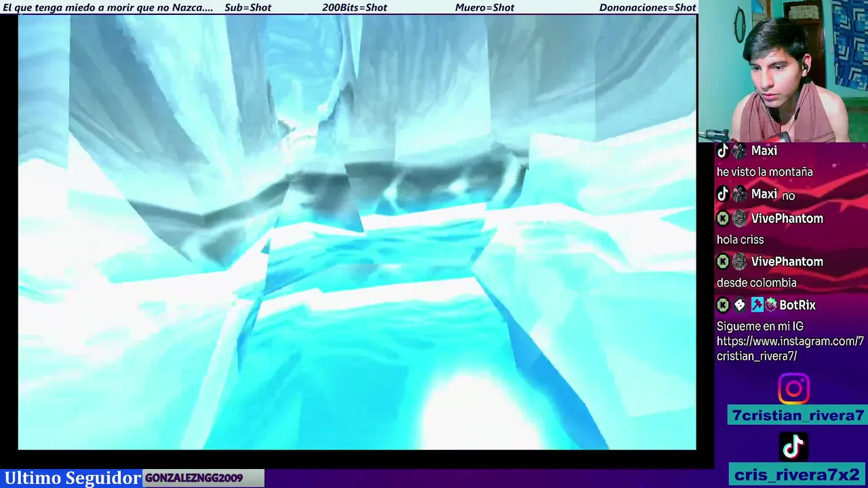Screen dimensions: 868x488
Task: Click the chat text 'Sigueme en mi IG'
Action: pyautogui.click(x=759, y=326)
